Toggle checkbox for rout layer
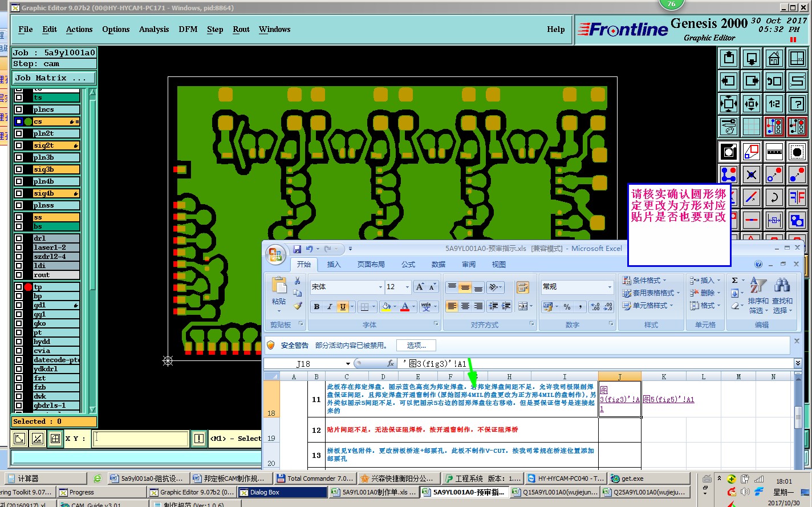 click(19, 275)
